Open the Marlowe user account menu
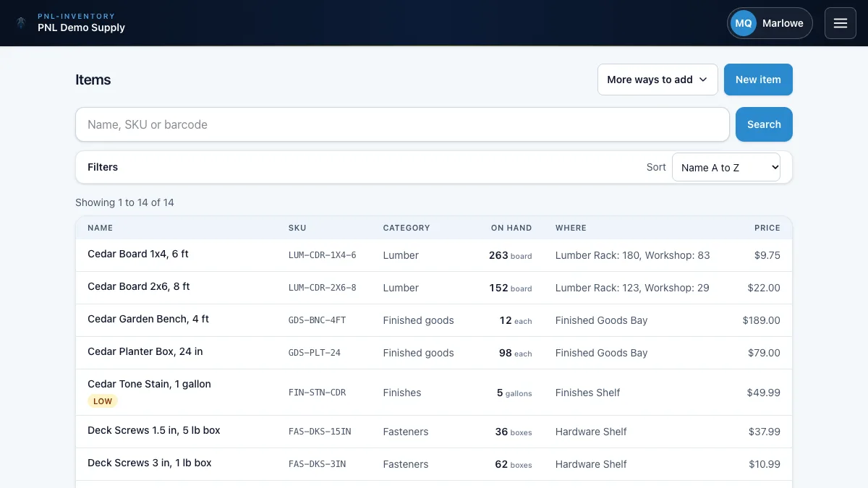The width and height of the screenshot is (868, 488). tap(770, 23)
